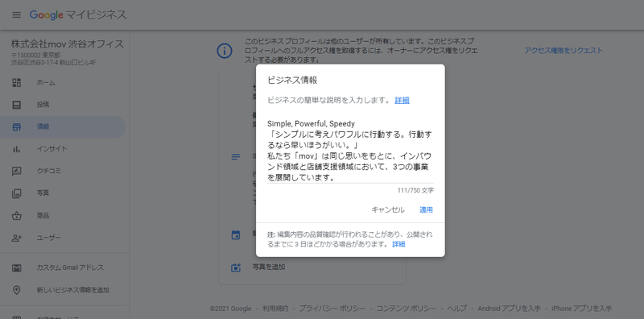
Task: Click the インサイト bar chart icon
Action: pyautogui.click(x=16, y=149)
